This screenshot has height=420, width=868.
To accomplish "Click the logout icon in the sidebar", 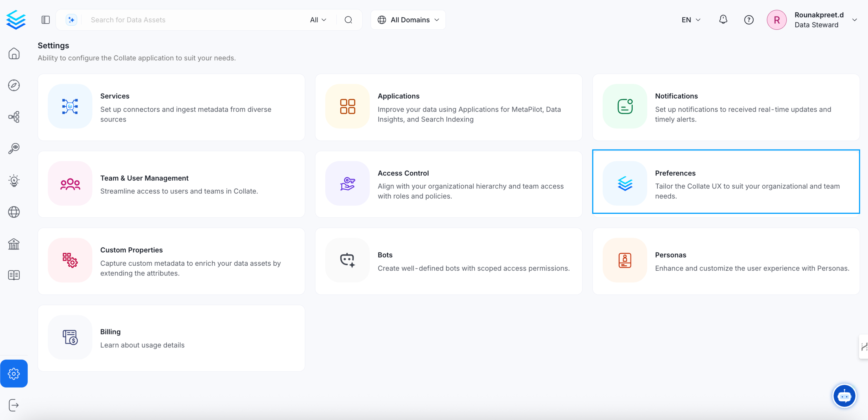I will pyautogui.click(x=14, y=405).
